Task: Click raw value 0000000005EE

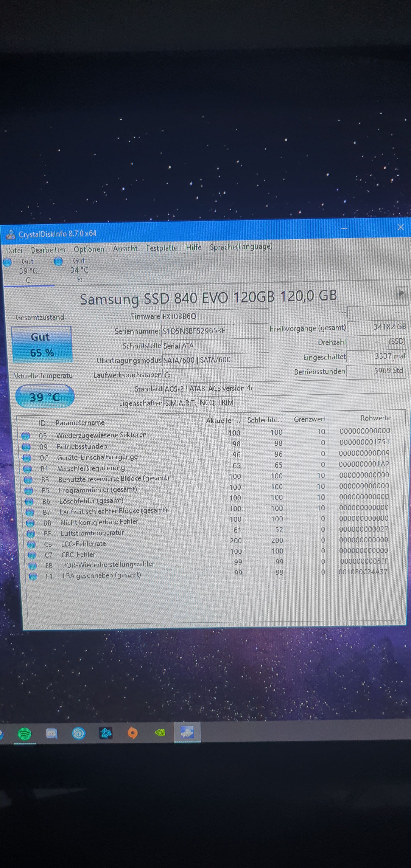Action: [364, 561]
